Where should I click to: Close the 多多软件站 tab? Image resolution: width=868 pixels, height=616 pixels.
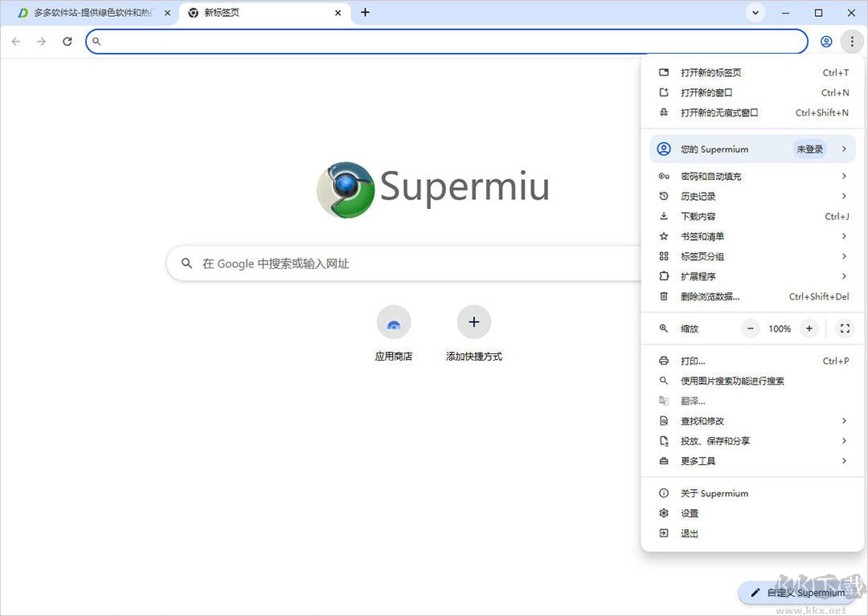[168, 13]
